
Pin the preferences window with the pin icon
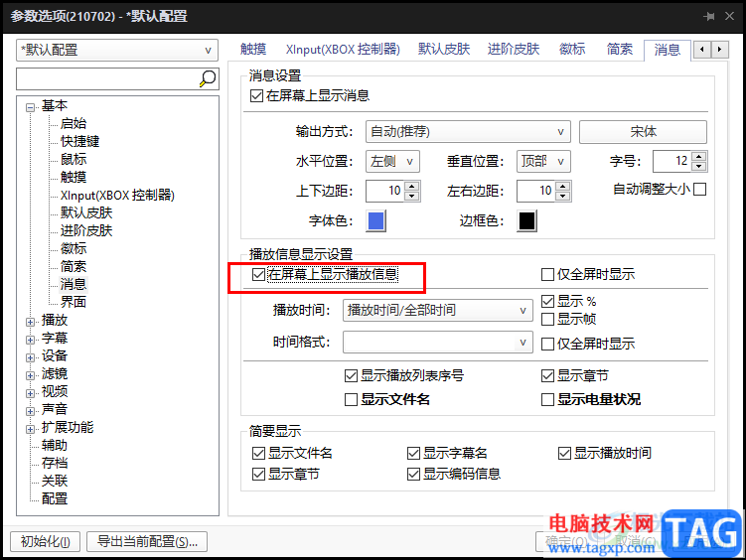709,16
